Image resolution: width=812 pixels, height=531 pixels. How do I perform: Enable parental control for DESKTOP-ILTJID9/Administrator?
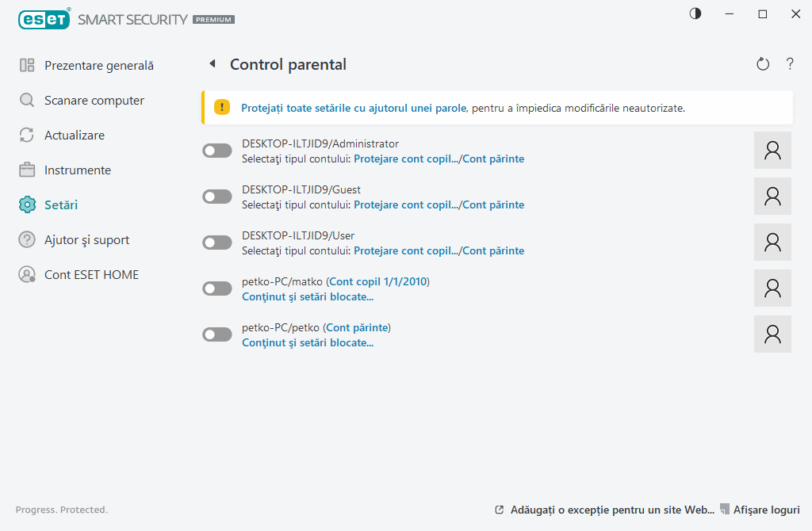(216, 150)
